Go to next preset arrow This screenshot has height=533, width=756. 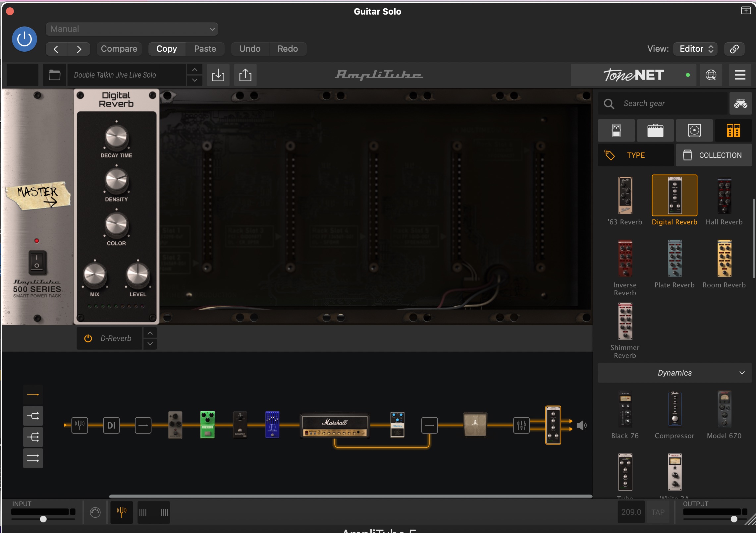pos(79,49)
